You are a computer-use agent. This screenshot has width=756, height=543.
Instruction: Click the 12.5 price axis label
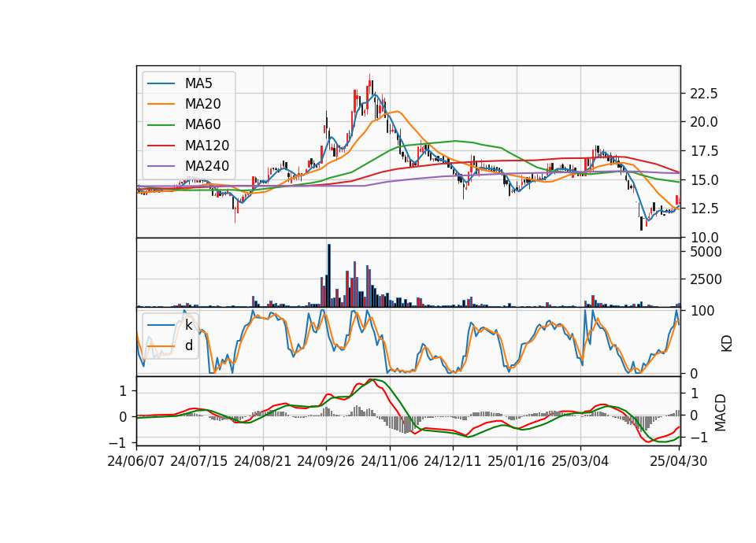click(704, 209)
